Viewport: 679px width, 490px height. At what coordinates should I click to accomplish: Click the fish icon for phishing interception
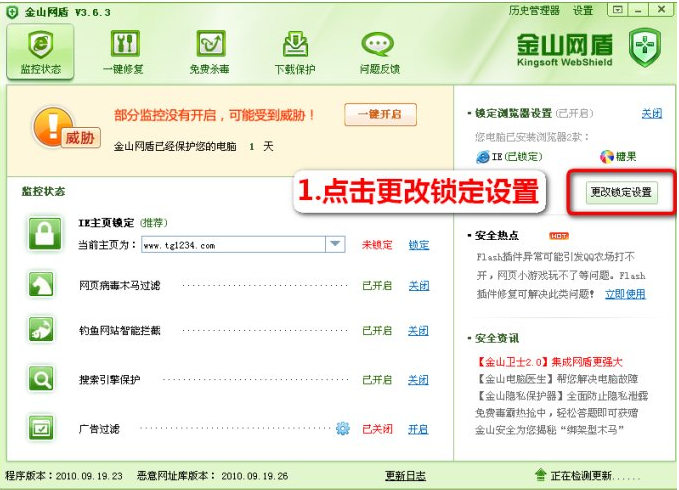point(41,329)
